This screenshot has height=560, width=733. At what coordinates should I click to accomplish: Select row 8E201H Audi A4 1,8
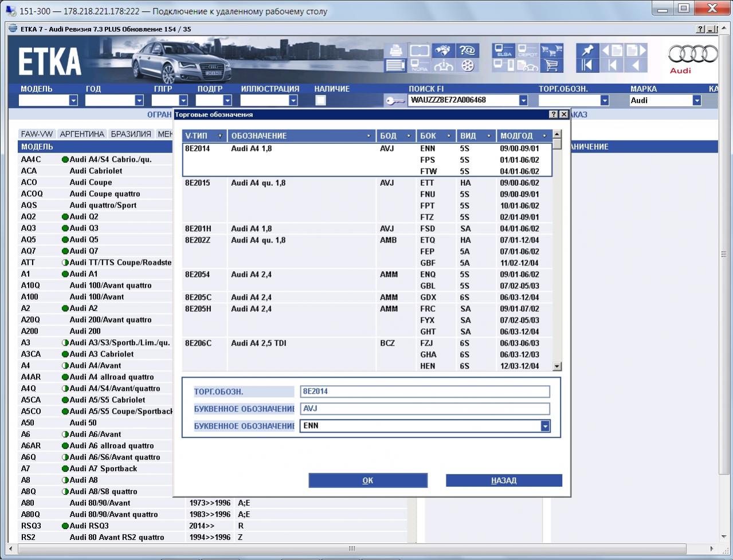coord(367,229)
